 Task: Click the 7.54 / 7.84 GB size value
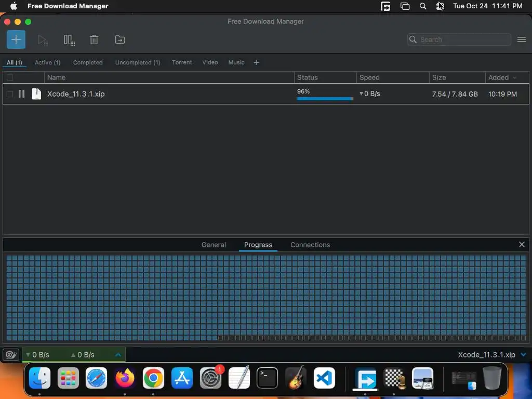(x=455, y=94)
